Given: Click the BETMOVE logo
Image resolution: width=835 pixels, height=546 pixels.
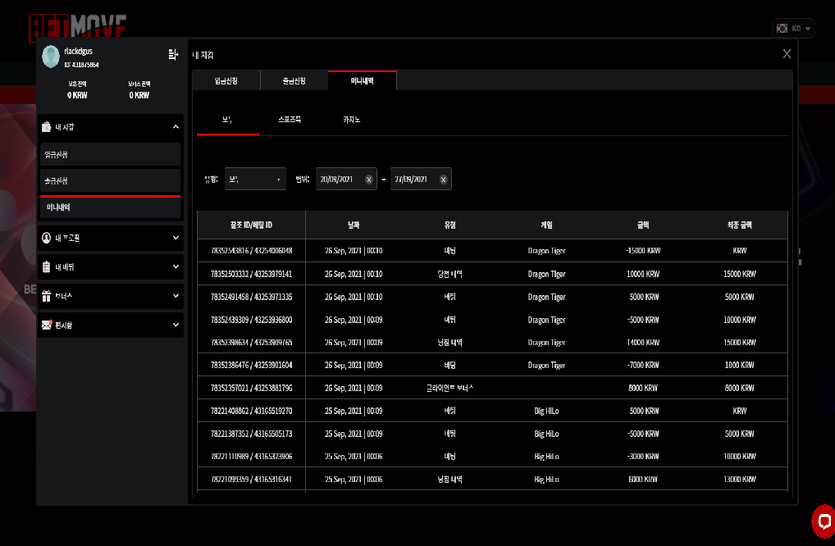Looking at the screenshot, I should [x=77, y=27].
